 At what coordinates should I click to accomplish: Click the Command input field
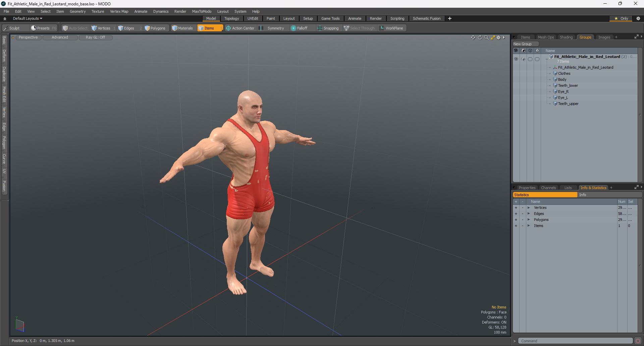click(x=575, y=341)
